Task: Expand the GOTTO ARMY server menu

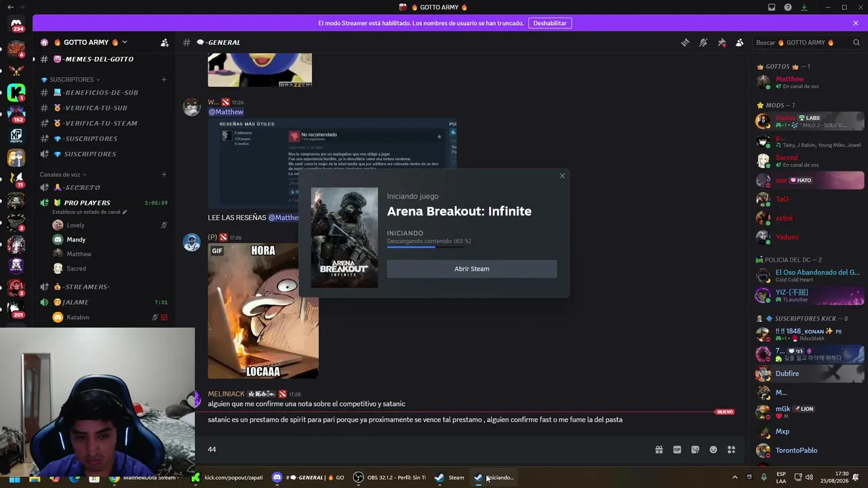Action: pyautogui.click(x=90, y=42)
